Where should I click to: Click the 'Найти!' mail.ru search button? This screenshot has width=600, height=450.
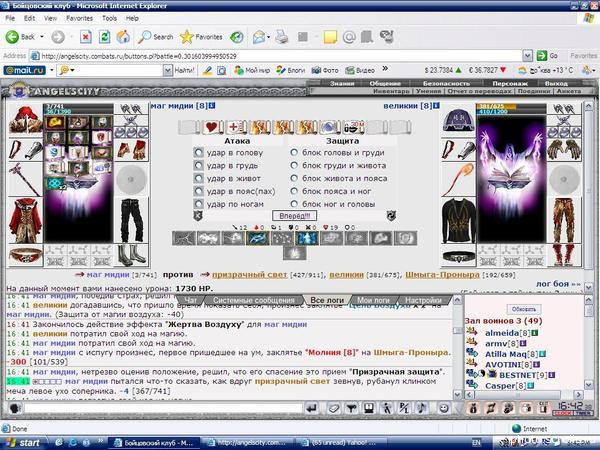pyautogui.click(x=184, y=70)
